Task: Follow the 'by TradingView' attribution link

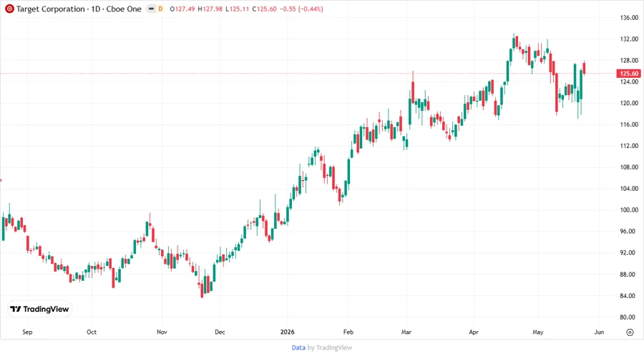Action: 330,348
